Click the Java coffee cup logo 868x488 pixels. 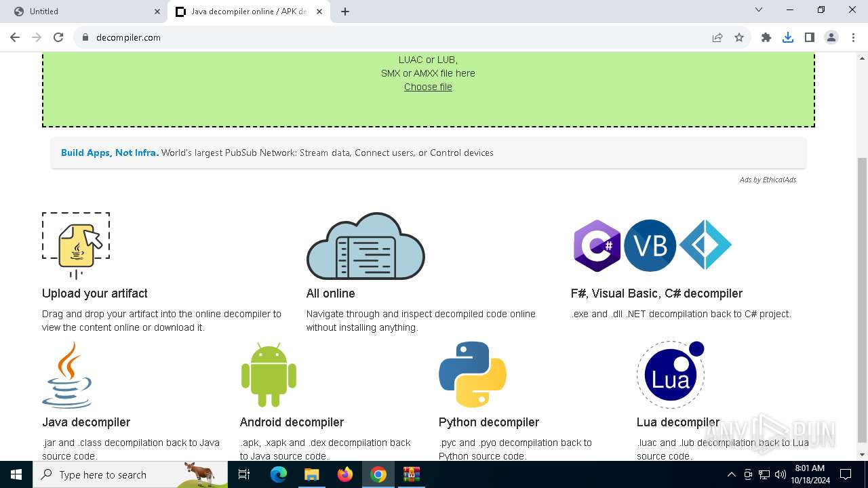(x=67, y=375)
